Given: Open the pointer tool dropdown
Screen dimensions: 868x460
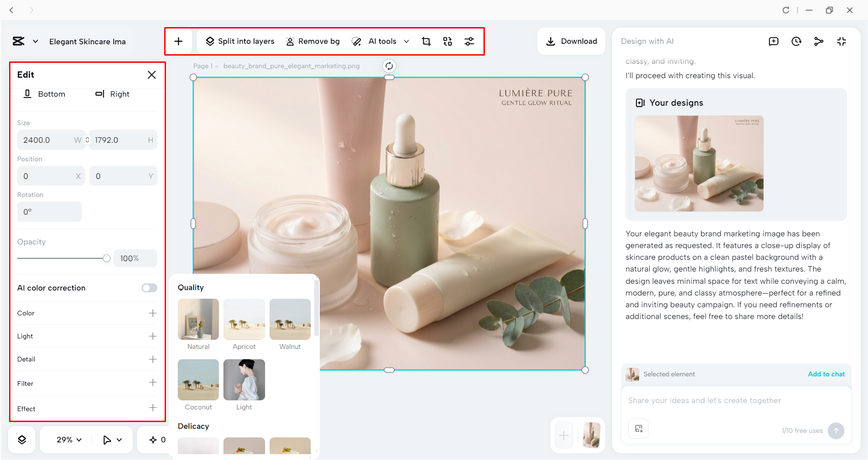Looking at the screenshot, I should [112, 440].
